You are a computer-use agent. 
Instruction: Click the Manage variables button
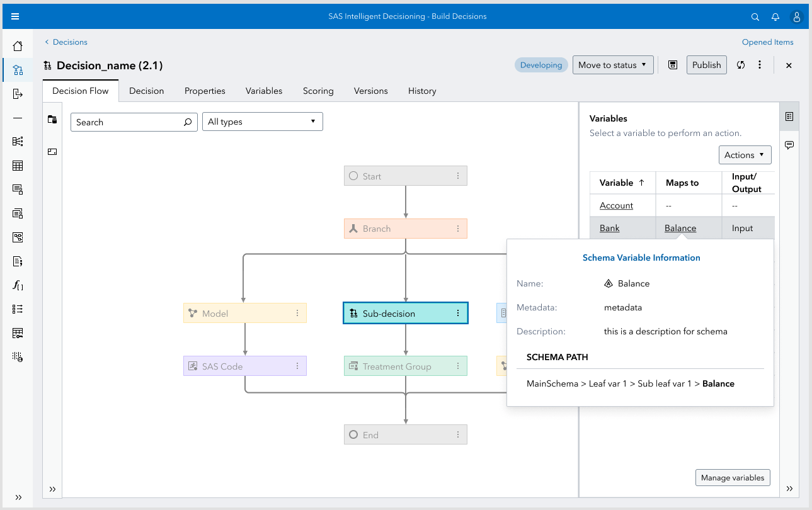tap(733, 478)
